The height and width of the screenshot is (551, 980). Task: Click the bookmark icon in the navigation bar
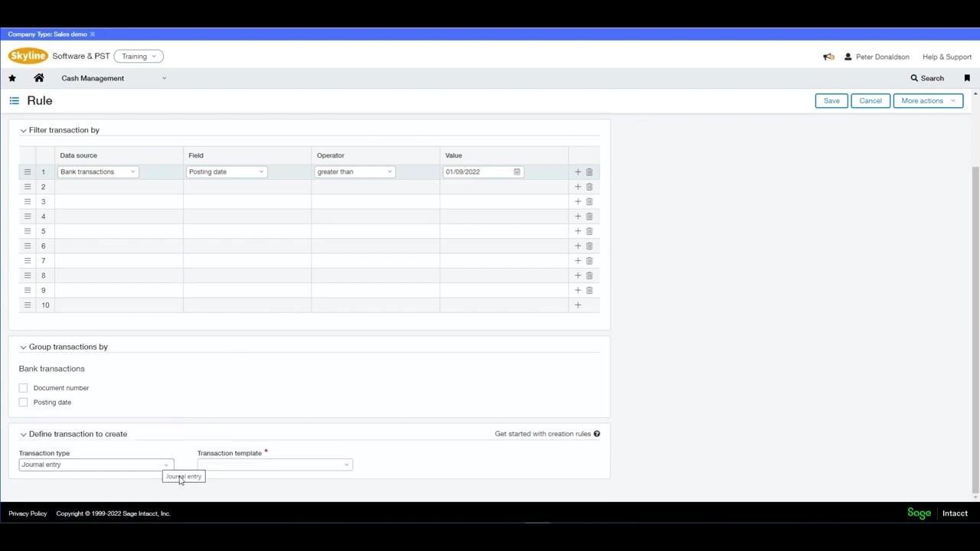tap(967, 78)
